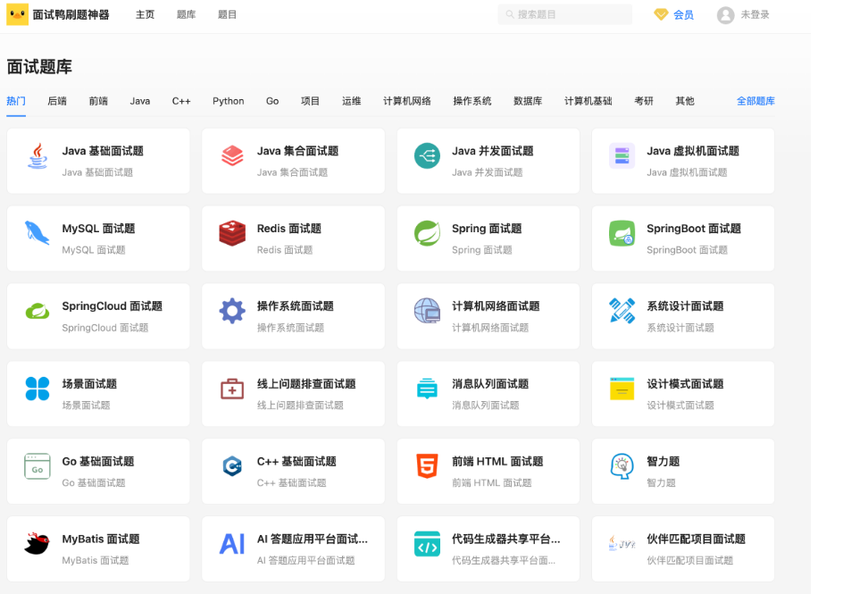This screenshot has width=868, height=594.
Task: Open the 题目 navigation item
Action: pos(227,14)
